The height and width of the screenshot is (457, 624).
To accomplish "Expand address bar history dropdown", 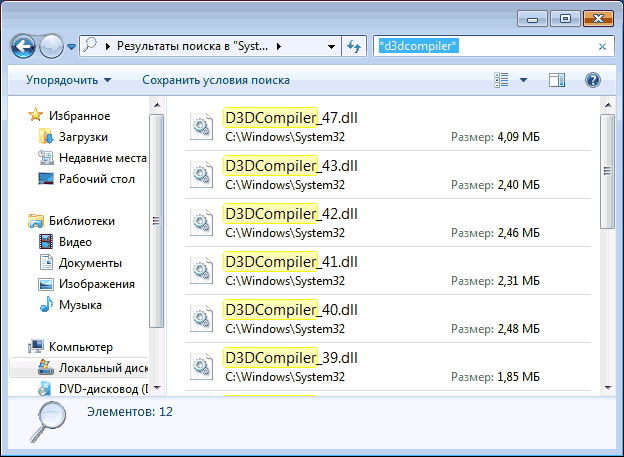I will 331,47.
